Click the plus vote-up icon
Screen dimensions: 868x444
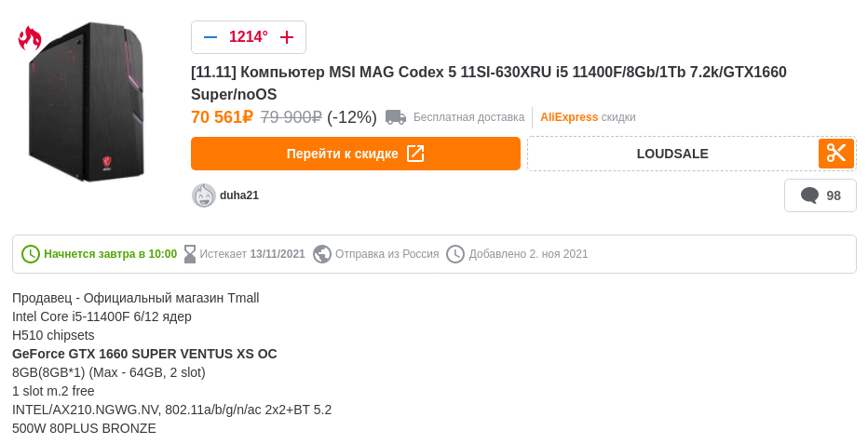pos(287,37)
